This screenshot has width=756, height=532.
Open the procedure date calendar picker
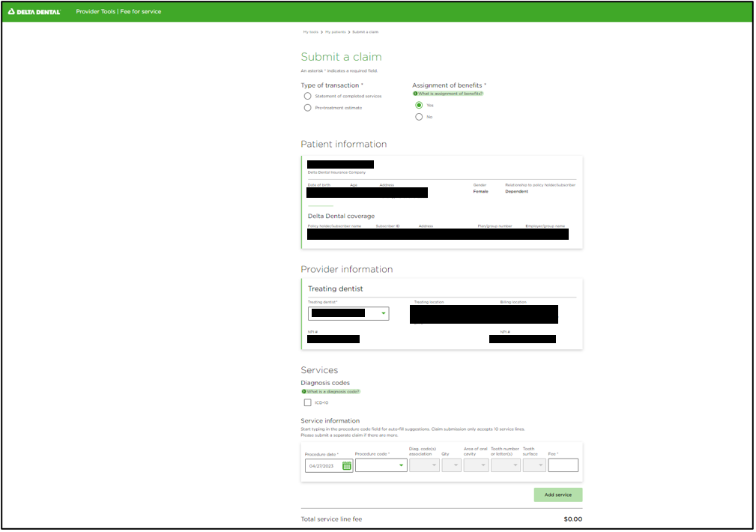(x=347, y=465)
